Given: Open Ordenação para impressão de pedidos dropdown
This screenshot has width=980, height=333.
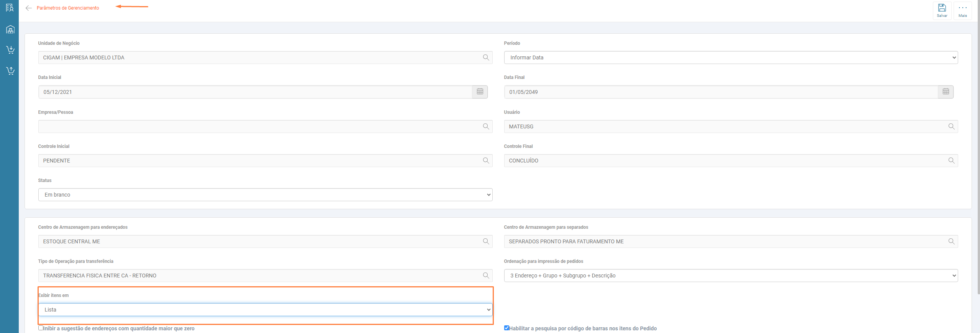Looking at the screenshot, I should point(731,276).
